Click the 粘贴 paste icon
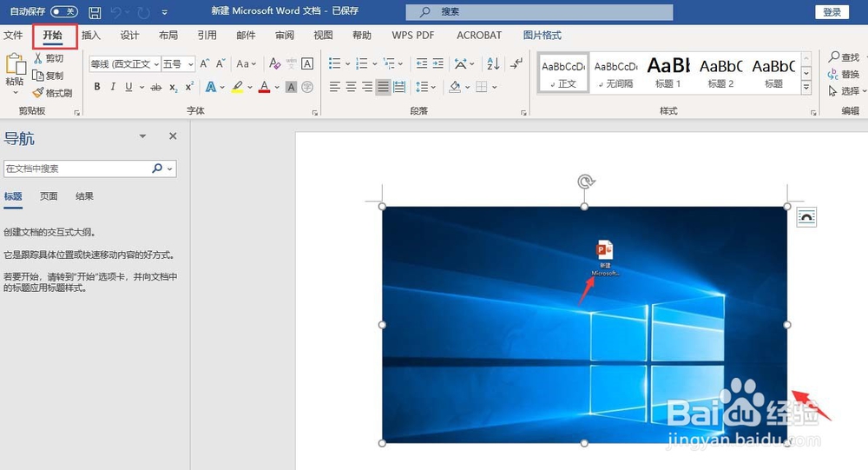The width and height of the screenshot is (868, 470). pos(15,64)
